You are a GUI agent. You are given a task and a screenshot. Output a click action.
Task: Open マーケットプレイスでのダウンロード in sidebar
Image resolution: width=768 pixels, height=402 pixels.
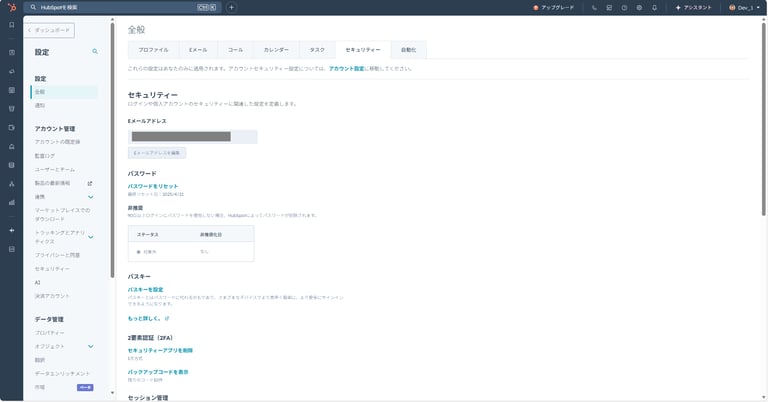(62, 214)
